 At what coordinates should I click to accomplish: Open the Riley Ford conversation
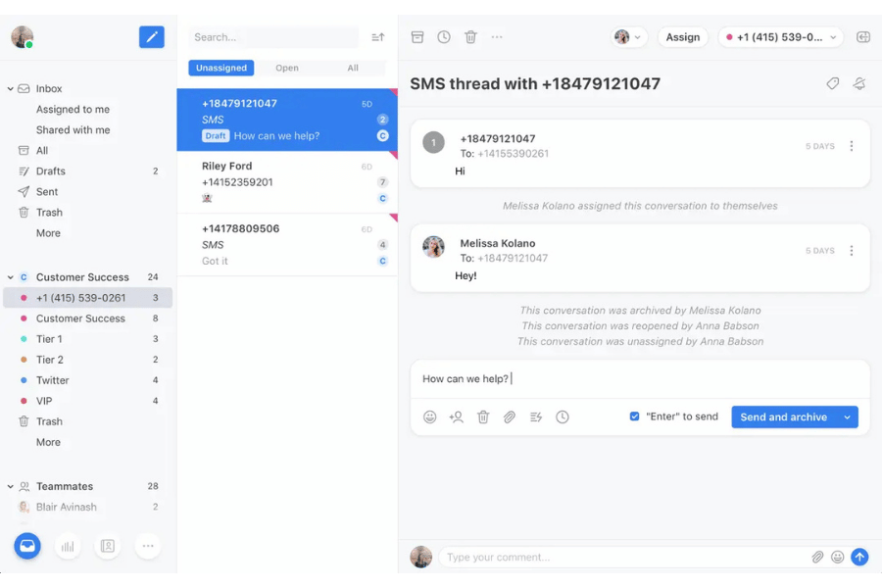pyautogui.click(x=287, y=182)
